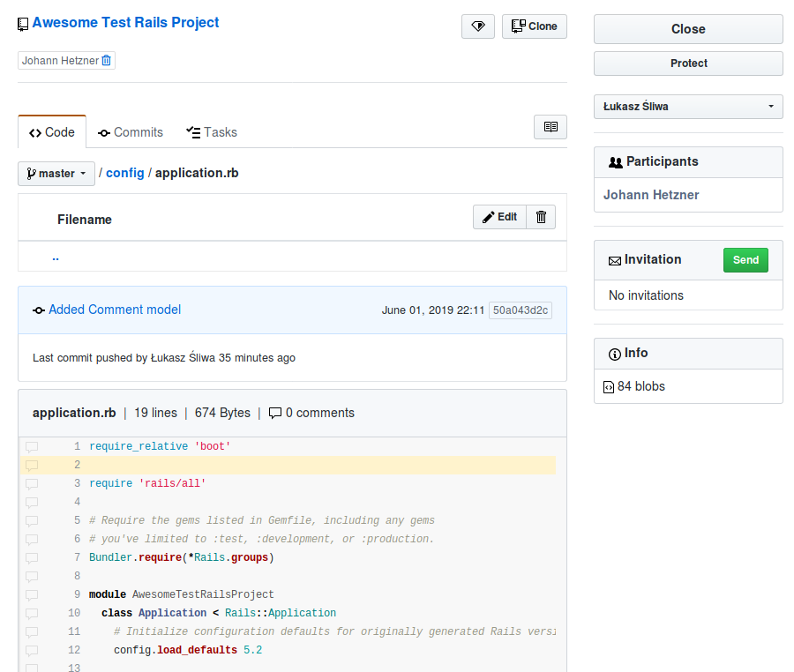Viewport: 794px width, 672px height.
Task: Click the June 01, 2019 22:11 date
Action: point(433,310)
